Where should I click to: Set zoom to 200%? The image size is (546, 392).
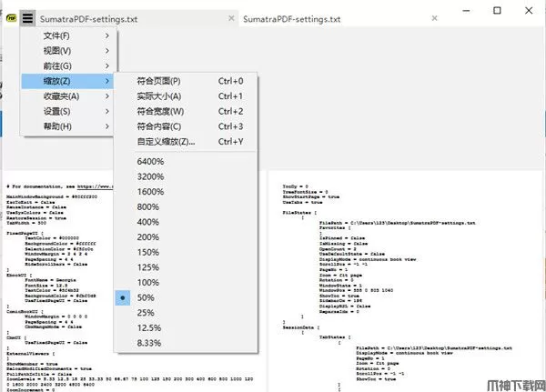187,237
